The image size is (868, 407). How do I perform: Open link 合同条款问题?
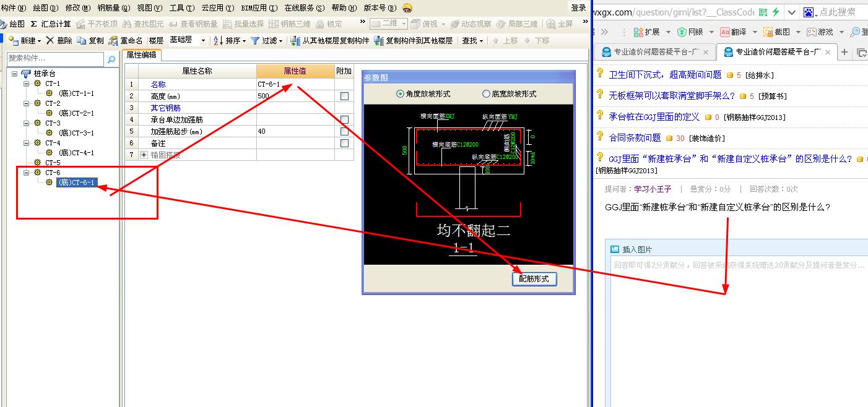coord(635,138)
